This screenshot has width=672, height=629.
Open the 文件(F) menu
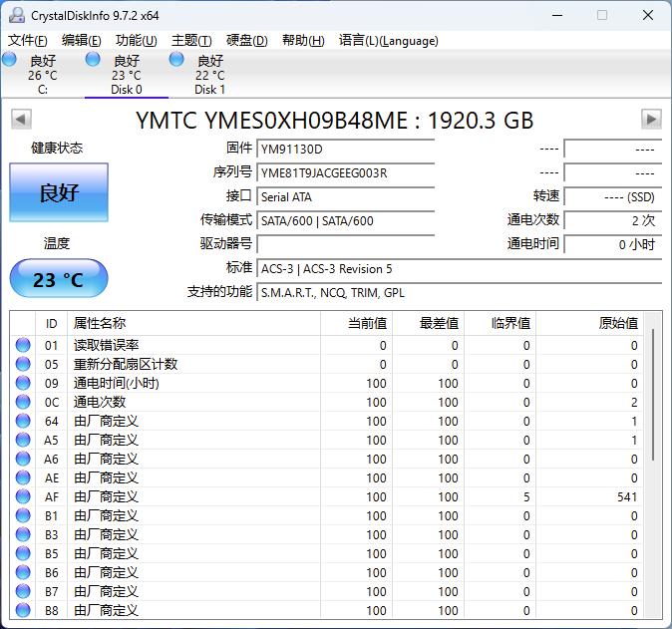pos(28,41)
